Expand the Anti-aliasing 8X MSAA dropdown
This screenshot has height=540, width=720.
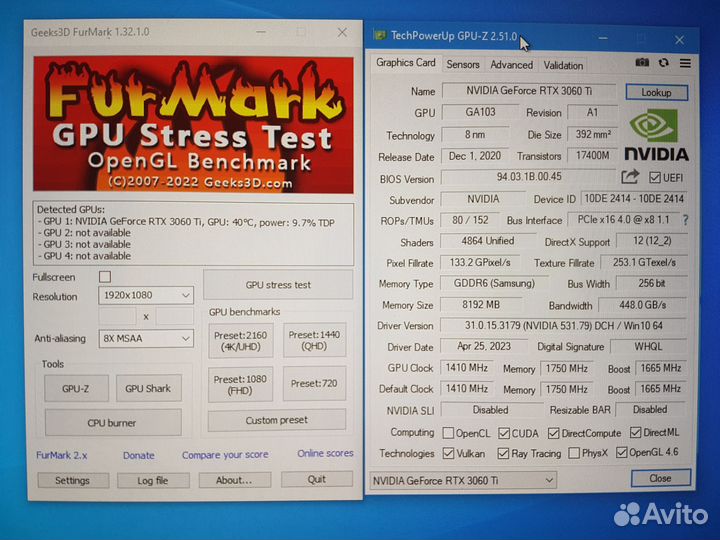[x=146, y=339]
